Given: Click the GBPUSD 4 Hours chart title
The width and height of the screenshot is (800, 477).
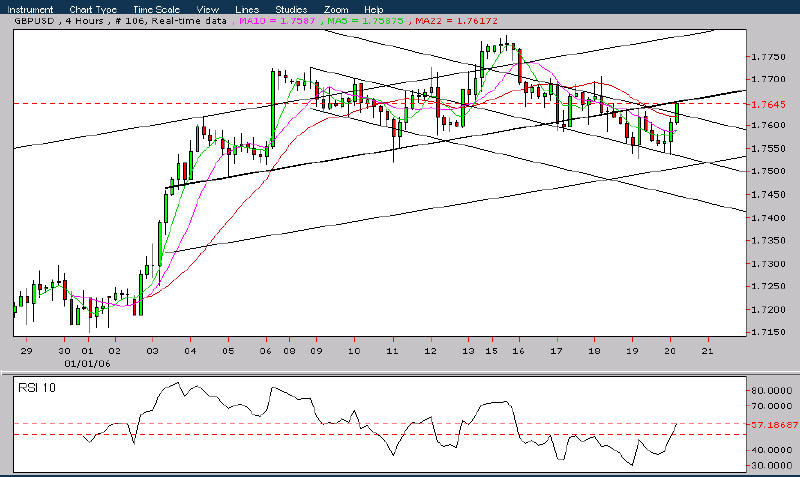Looking at the screenshot, I should (59, 21).
